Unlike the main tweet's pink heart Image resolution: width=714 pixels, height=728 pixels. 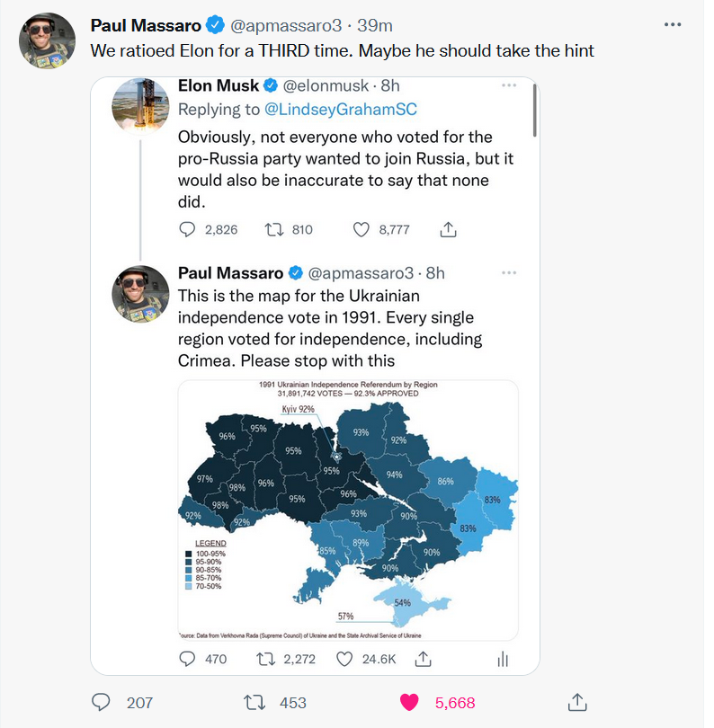[x=409, y=703]
